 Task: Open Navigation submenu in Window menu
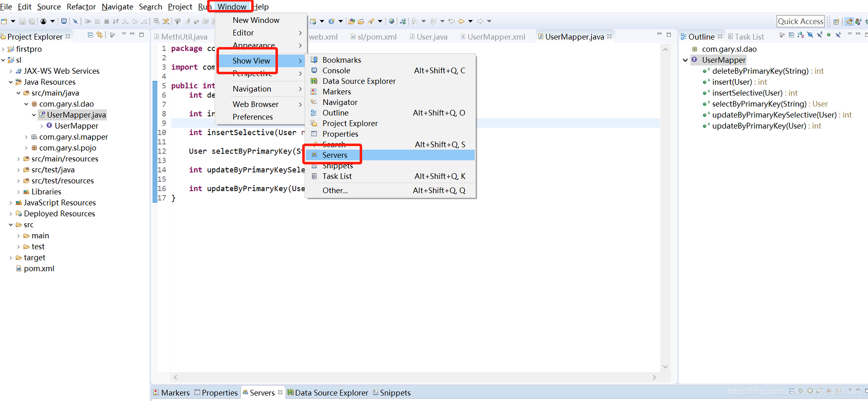(261, 89)
